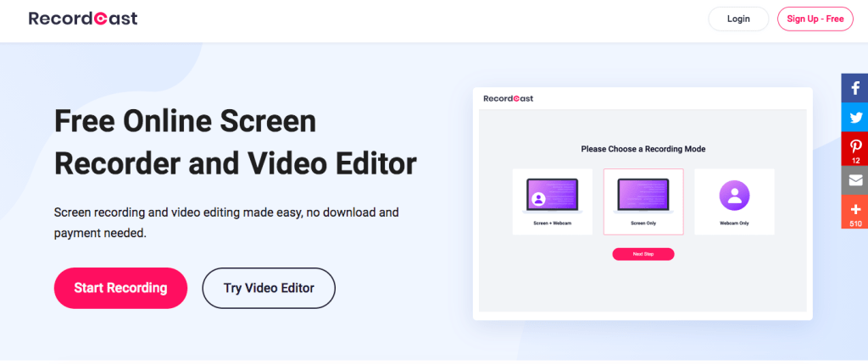The width and height of the screenshot is (868, 364).
Task: Select Screen Only recording mode card
Action: coord(643,202)
